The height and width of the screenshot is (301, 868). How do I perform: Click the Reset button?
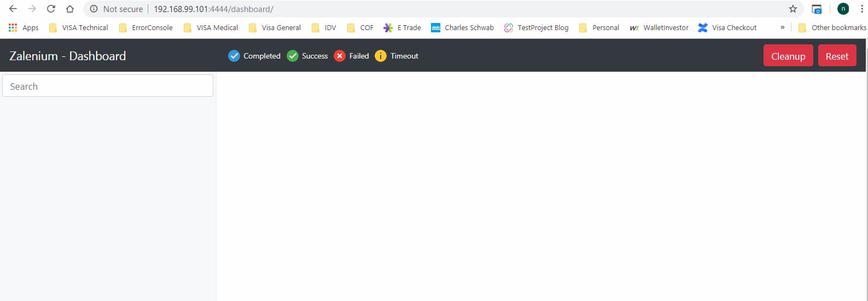tap(837, 56)
